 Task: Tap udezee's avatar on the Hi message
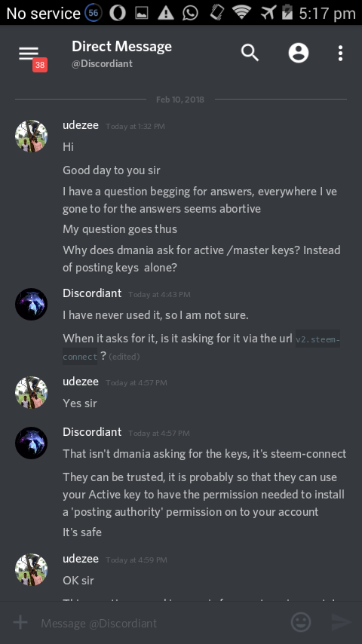[x=31, y=136]
